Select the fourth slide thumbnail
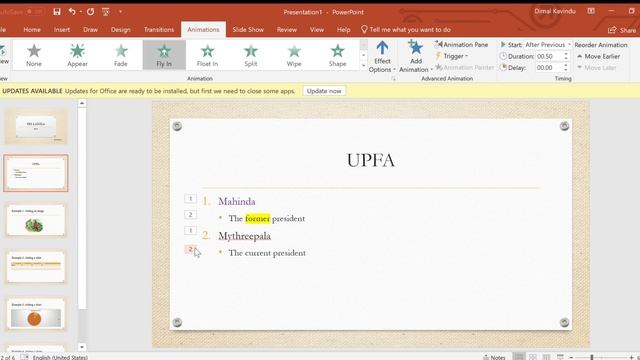This screenshot has height=360, width=640. (36, 267)
